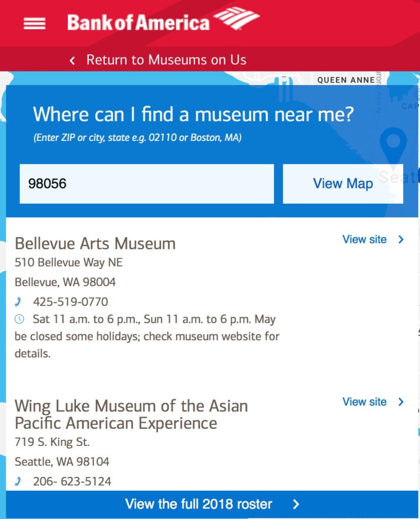Open the hamburger menu icon
Screen dimensions: 420x519
(34, 23)
